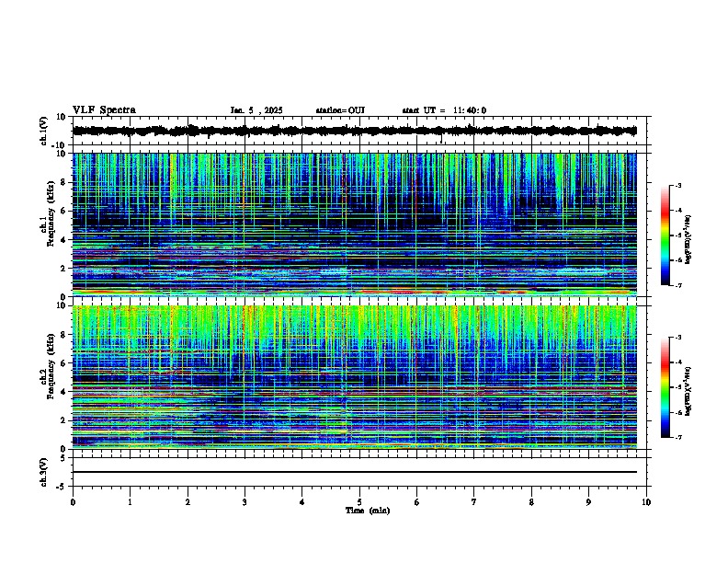Viewport: 728px width, 563px height.
Task: Click the "start UT = 11:40: 0" header text
Action: [444, 110]
